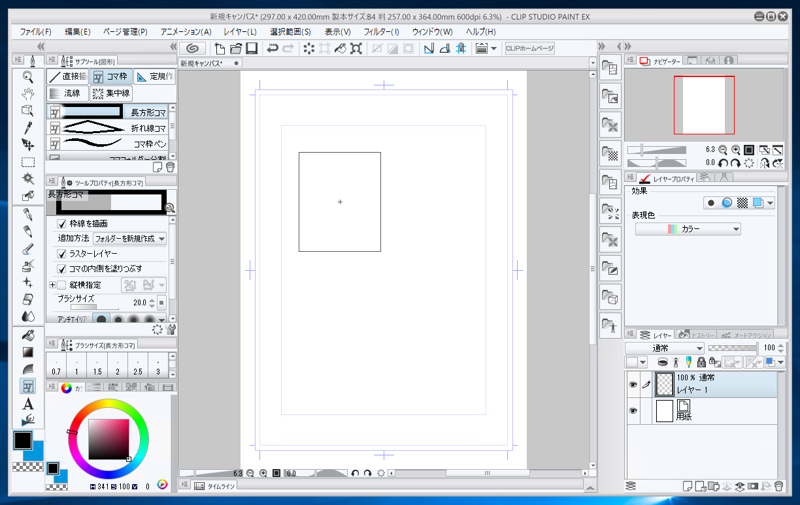Hide レイヤー 1 with its eye icon
The image size is (800, 505).
tap(633, 385)
